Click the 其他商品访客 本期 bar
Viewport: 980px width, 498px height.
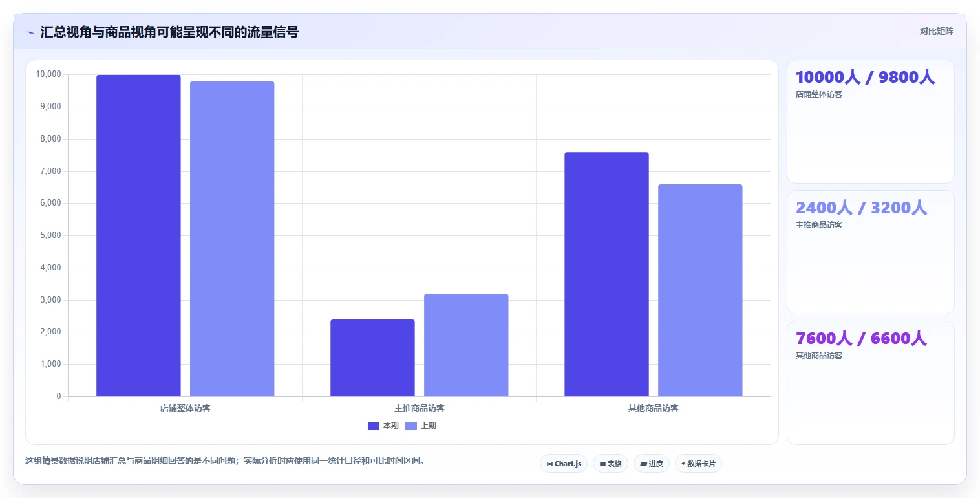[x=606, y=274]
